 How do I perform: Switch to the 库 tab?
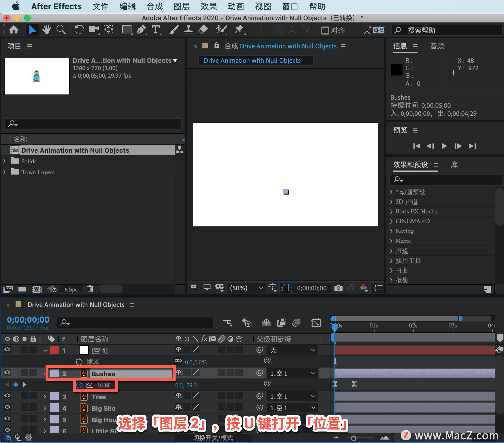pyautogui.click(x=454, y=164)
